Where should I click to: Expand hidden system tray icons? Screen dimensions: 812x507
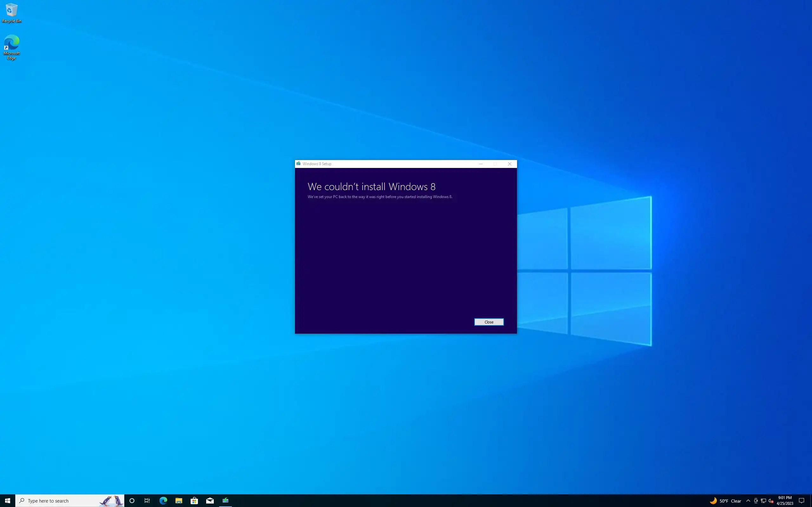point(748,501)
